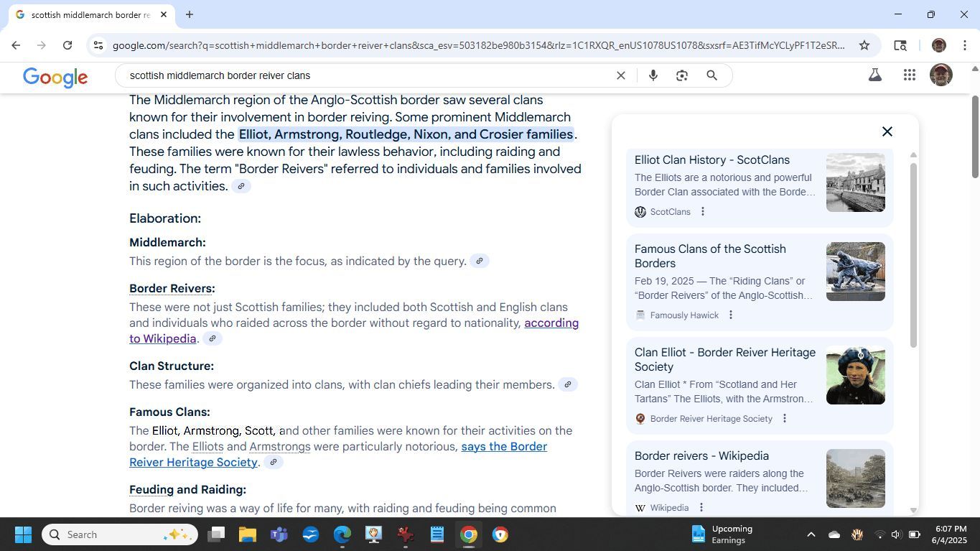This screenshot has width=980, height=551.
Task: Go to Google home via logo
Action: (55, 77)
